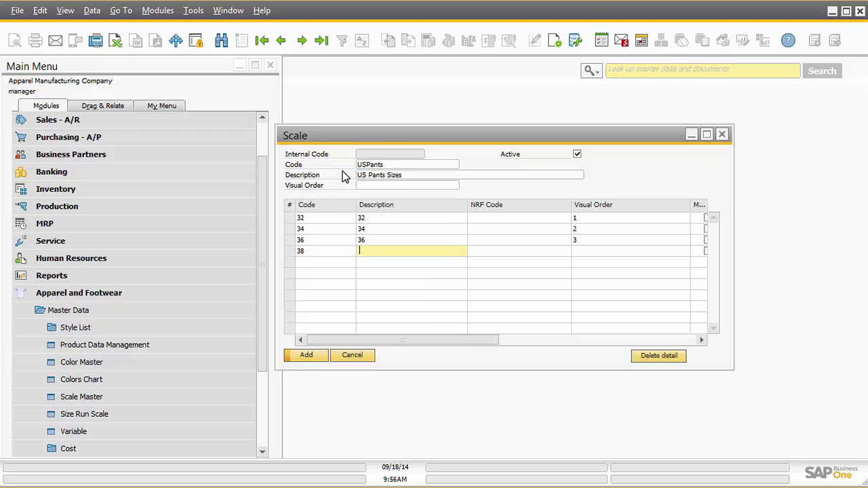Open Messages/Alerts checklist icon in toolbar
The height and width of the screenshot is (488, 868).
(601, 41)
